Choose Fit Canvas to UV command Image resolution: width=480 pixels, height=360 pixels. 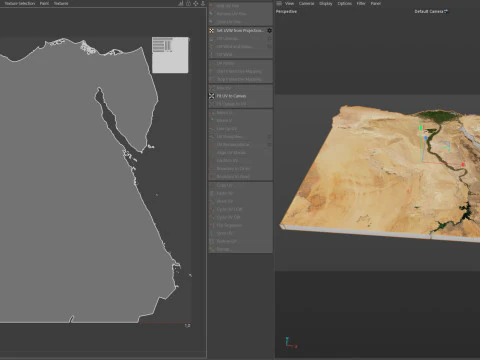coord(231,104)
